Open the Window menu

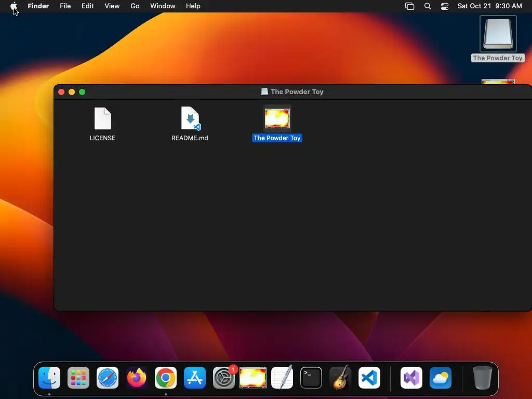163,6
